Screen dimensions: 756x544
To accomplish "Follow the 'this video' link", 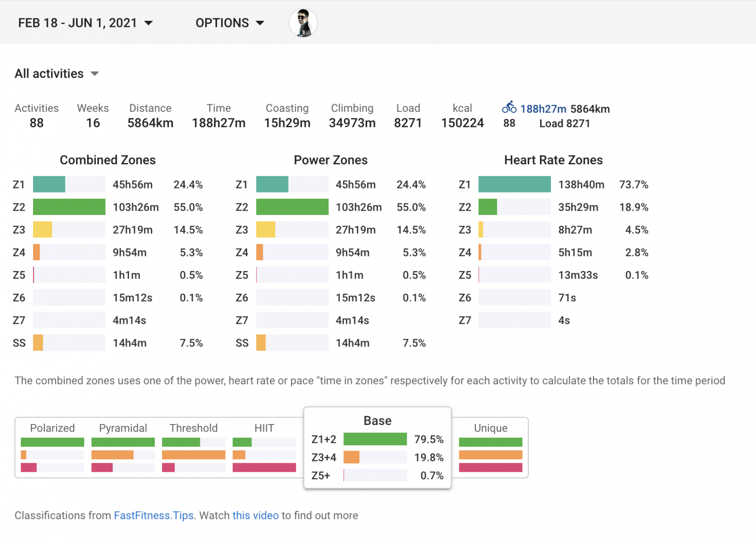I will point(255,515).
